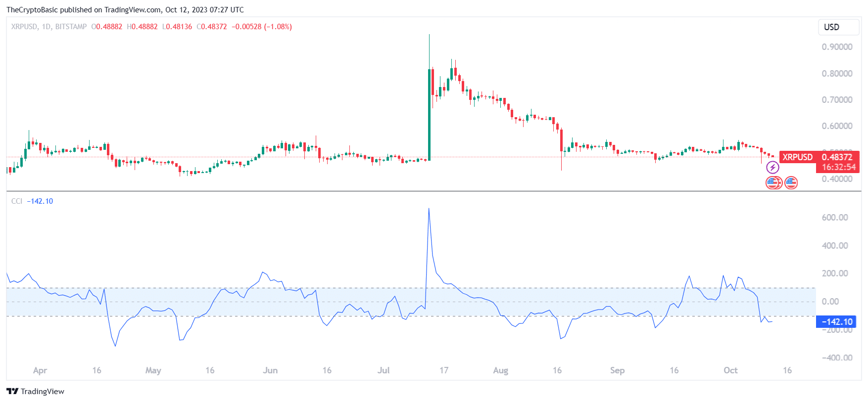Select the open value O0.48882
The width and height of the screenshot is (868, 402).
pyautogui.click(x=107, y=27)
